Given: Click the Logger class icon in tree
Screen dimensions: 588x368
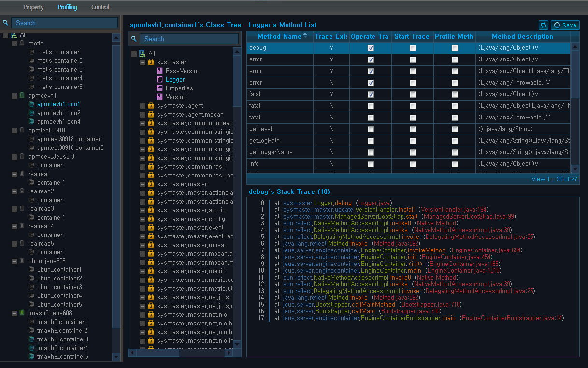Looking at the screenshot, I should [160, 79].
